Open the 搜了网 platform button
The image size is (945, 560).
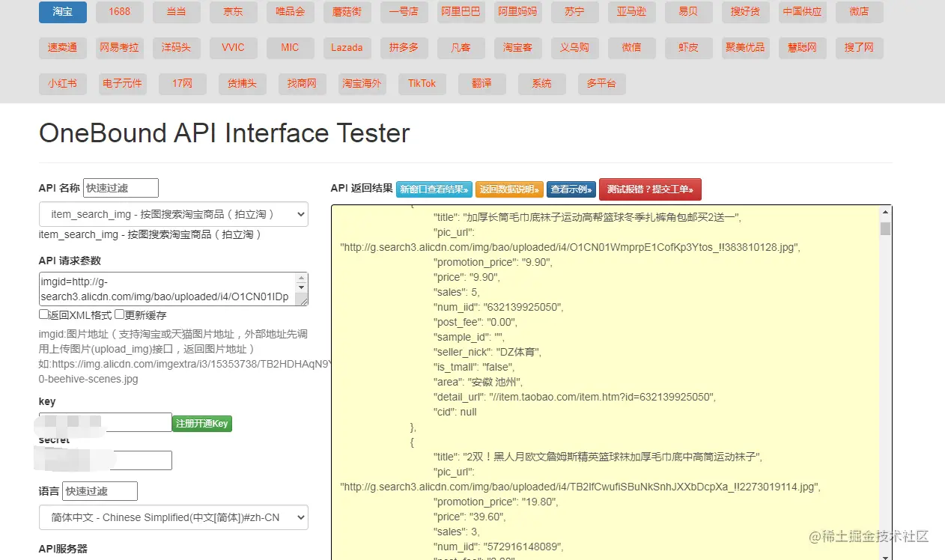click(x=859, y=48)
